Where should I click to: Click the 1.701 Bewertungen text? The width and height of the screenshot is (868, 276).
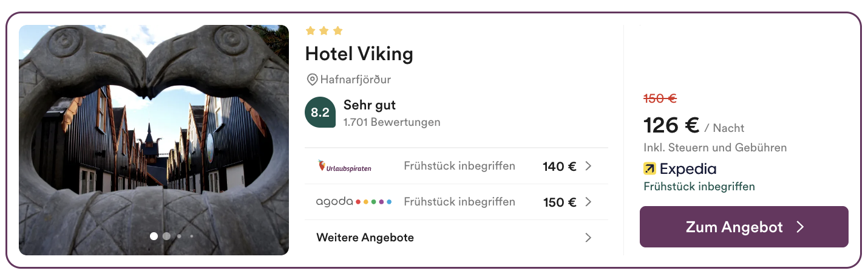pyautogui.click(x=392, y=122)
